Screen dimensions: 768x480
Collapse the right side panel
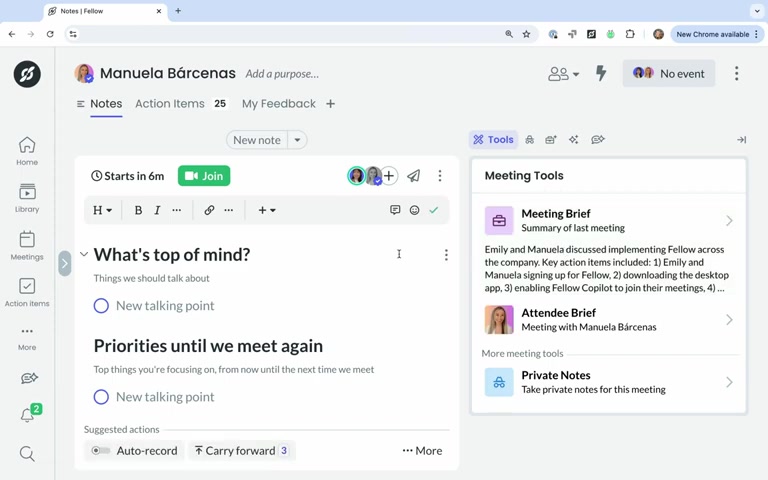click(x=742, y=140)
